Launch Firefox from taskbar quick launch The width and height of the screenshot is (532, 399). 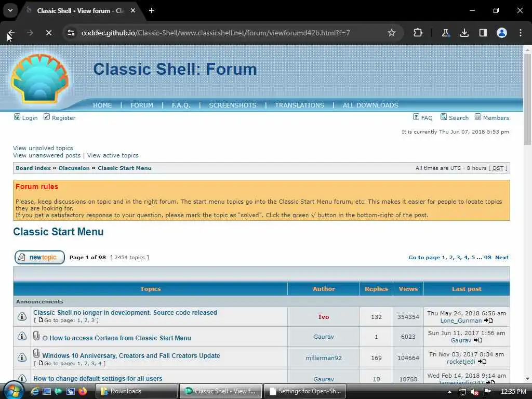click(x=83, y=391)
